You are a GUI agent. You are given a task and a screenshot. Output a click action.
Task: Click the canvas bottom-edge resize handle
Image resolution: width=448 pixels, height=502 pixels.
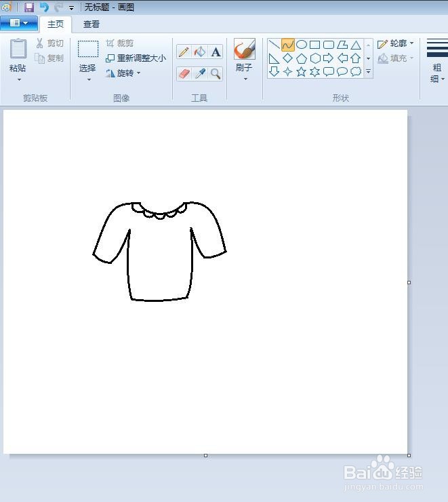205,455
